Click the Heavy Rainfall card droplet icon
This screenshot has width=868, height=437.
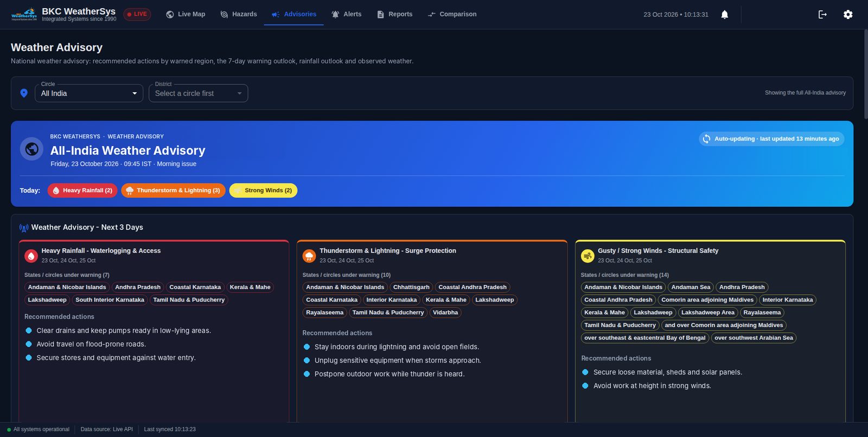(31, 256)
